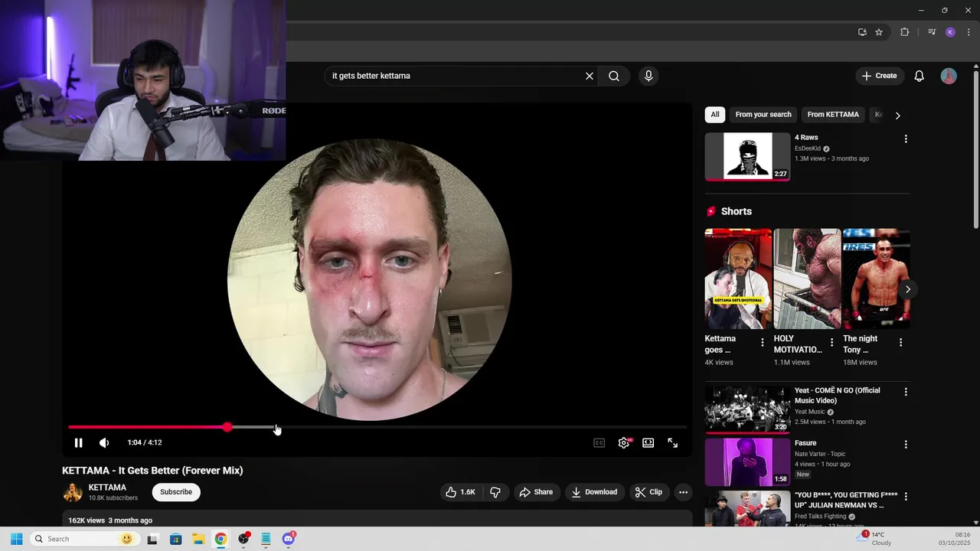Viewport: 980px width, 551px height.
Task: Start voice search with microphone icon
Action: (x=648, y=76)
